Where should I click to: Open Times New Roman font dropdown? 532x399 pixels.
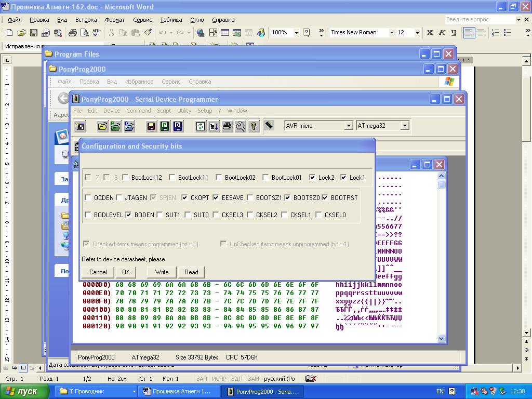click(x=392, y=33)
